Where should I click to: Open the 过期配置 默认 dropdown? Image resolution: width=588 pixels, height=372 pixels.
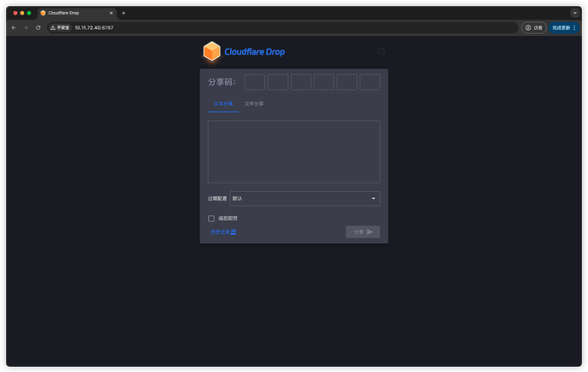[x=304, y=199]
